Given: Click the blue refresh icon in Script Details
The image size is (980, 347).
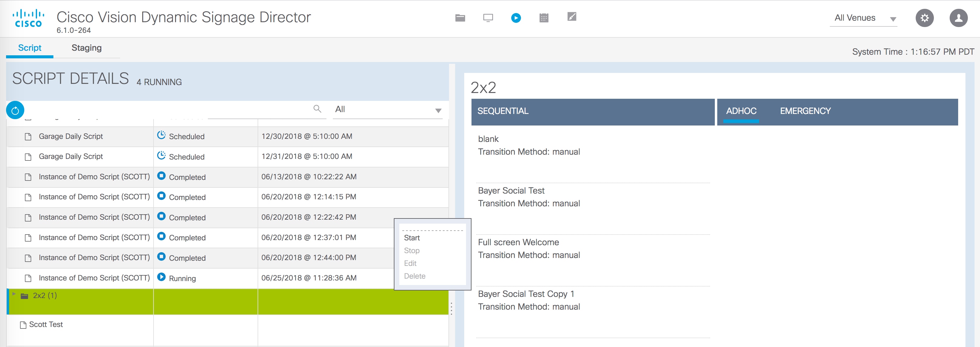Looking at the screenshot, I should [x=15, y=110].
